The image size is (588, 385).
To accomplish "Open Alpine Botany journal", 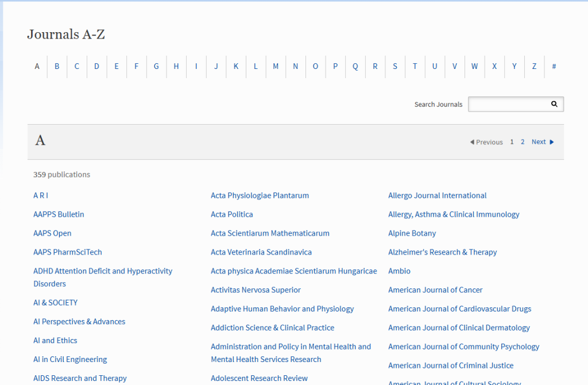I will pos(412,233).
